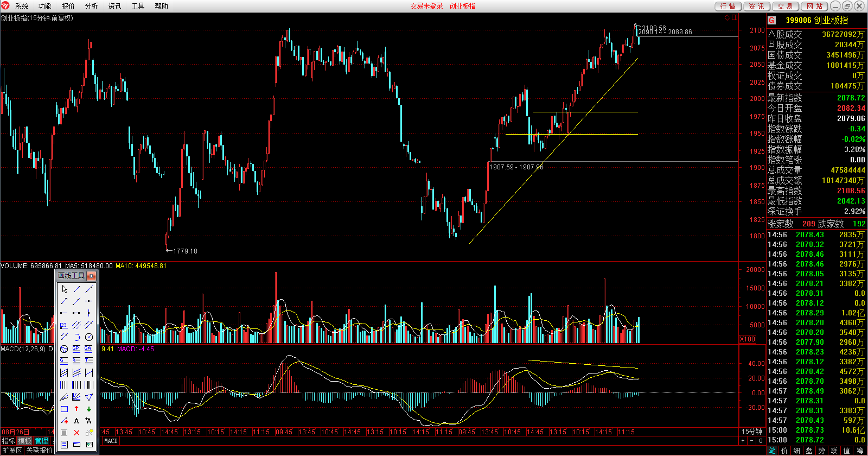
Task: Select the triangle drawing tool
Action: [89, 397]
